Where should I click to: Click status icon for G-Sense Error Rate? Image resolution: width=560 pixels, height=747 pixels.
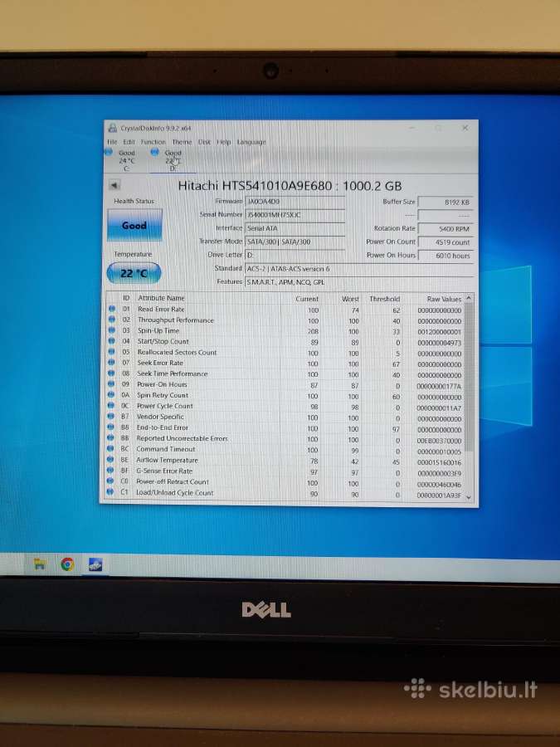click(x=110, y=471)
